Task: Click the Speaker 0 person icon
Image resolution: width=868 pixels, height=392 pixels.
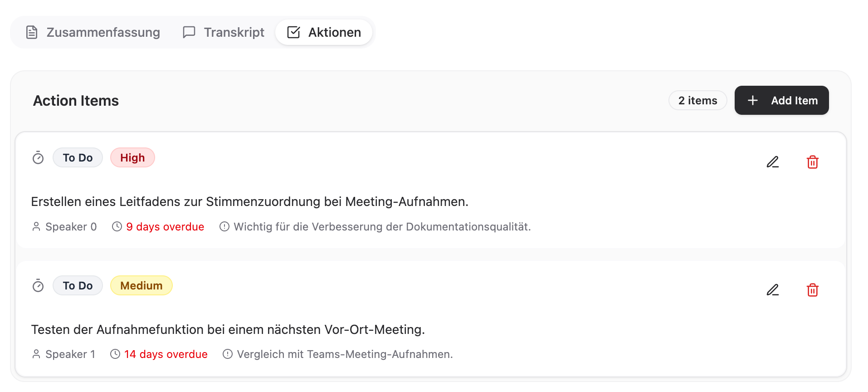Action: (36, 226)
